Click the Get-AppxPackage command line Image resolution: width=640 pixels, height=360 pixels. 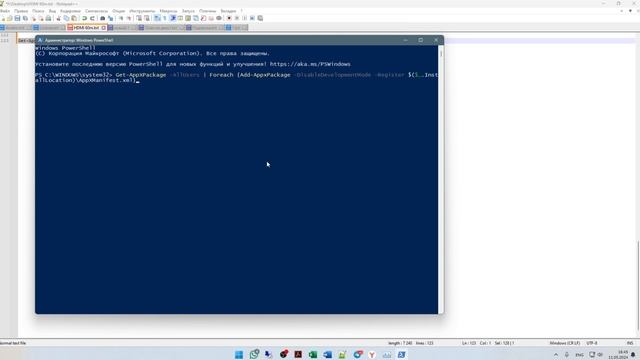click(x=237, y=78)
